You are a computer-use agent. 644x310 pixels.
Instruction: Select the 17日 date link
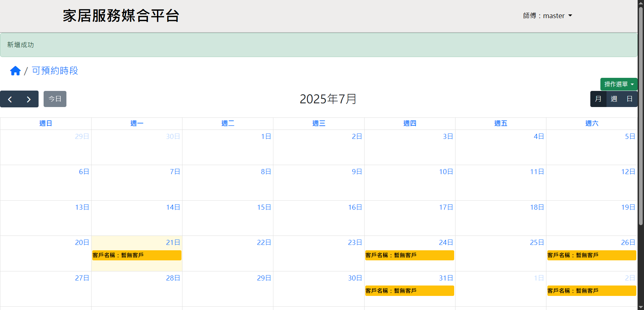coord(446,207)
